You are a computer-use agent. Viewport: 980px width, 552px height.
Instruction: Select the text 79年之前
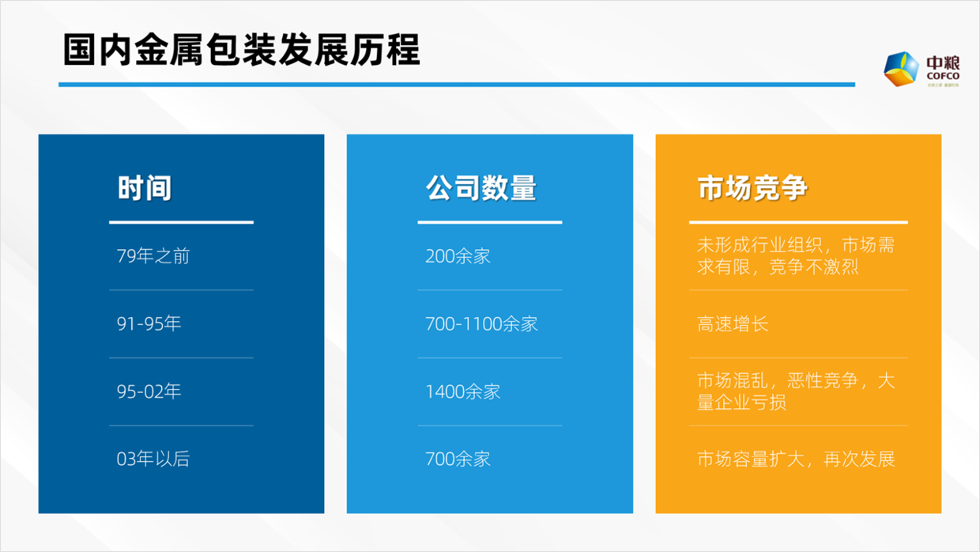(153, 256)
